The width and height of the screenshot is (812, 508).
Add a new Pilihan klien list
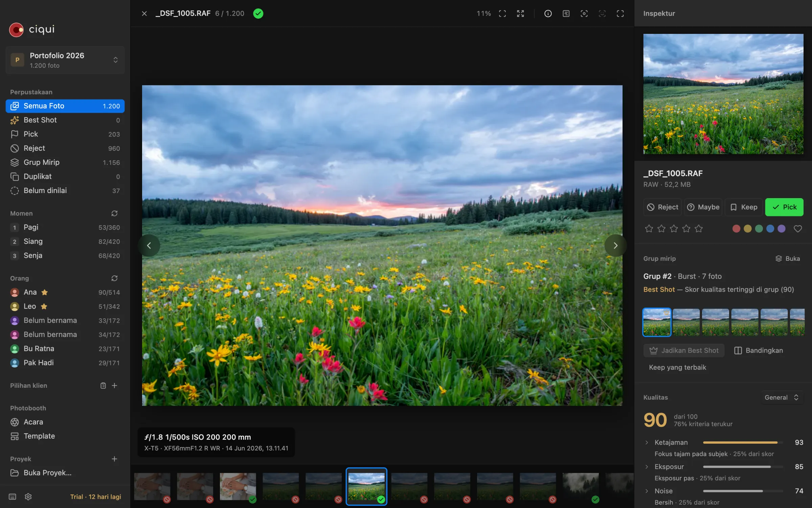[x=115, y=385]
